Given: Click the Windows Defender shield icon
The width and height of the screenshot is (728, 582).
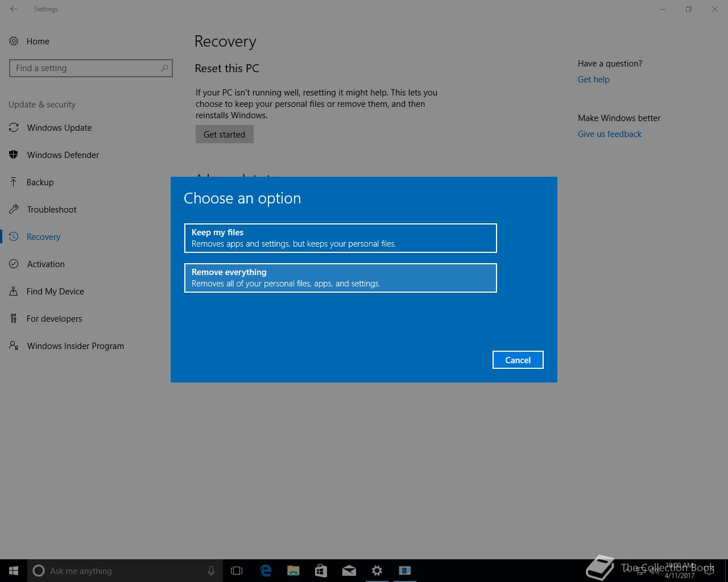Looking at the screenshot, I should (14, 155).
